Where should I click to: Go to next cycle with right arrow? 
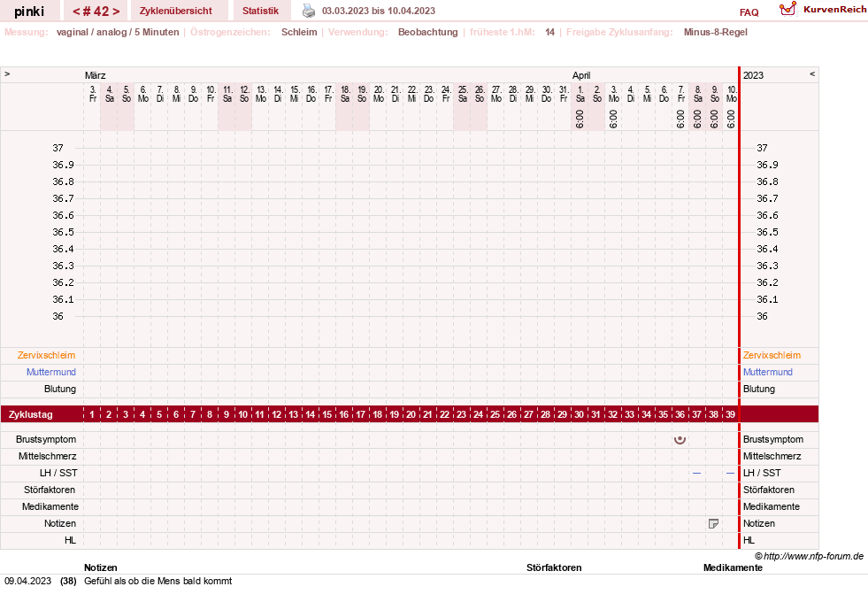116,12
